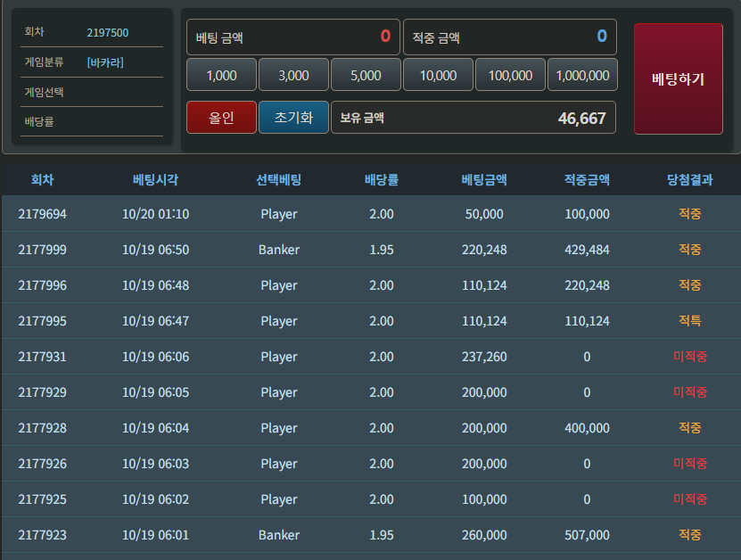
Task: Click the round number 2197500
Action: click(108, 33)
